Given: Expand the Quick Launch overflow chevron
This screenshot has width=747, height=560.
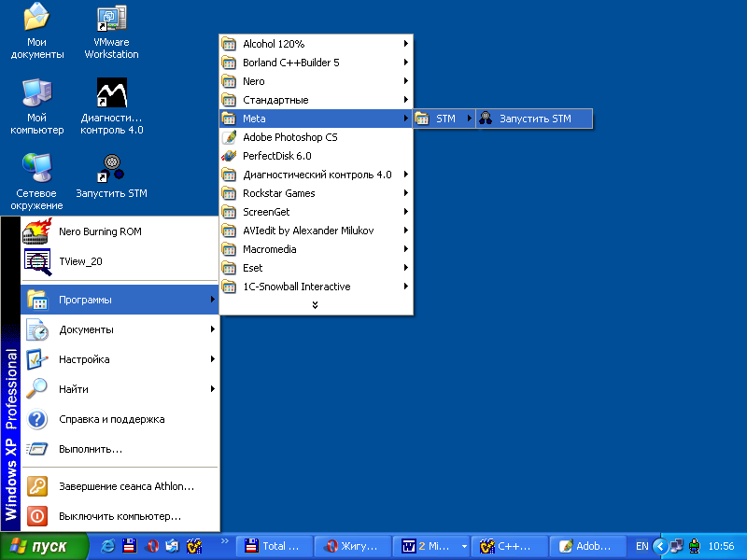Looking at the screenshot, I should click(x=224, y=541).
